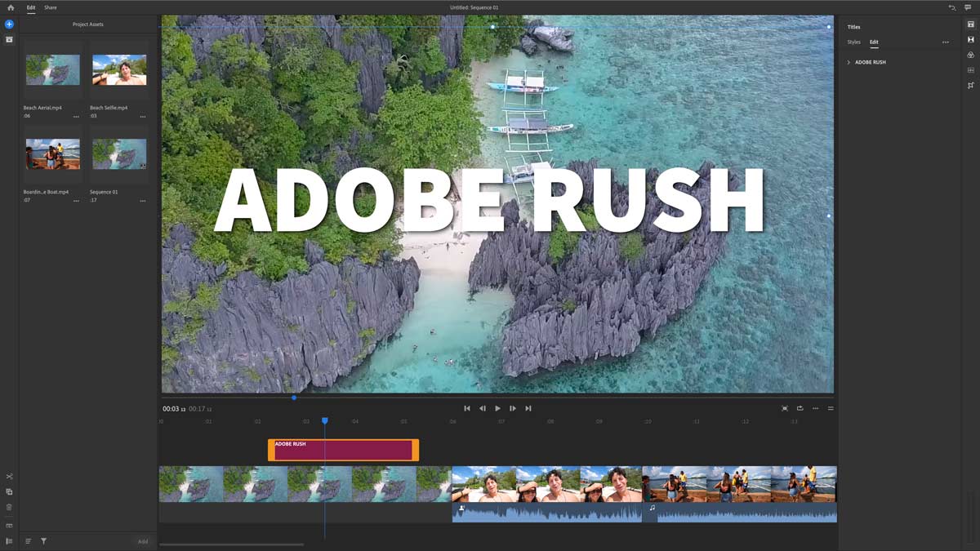The width and height of the screenshot is (980, 551).
Task: Click the Expand audio tracks icon
Action: pyautogui.click(x=9, y=526)
